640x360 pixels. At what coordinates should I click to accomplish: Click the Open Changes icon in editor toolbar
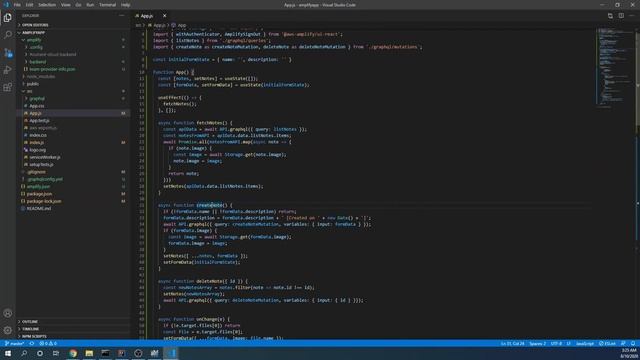pyautogui.click(x=610, y=16)
